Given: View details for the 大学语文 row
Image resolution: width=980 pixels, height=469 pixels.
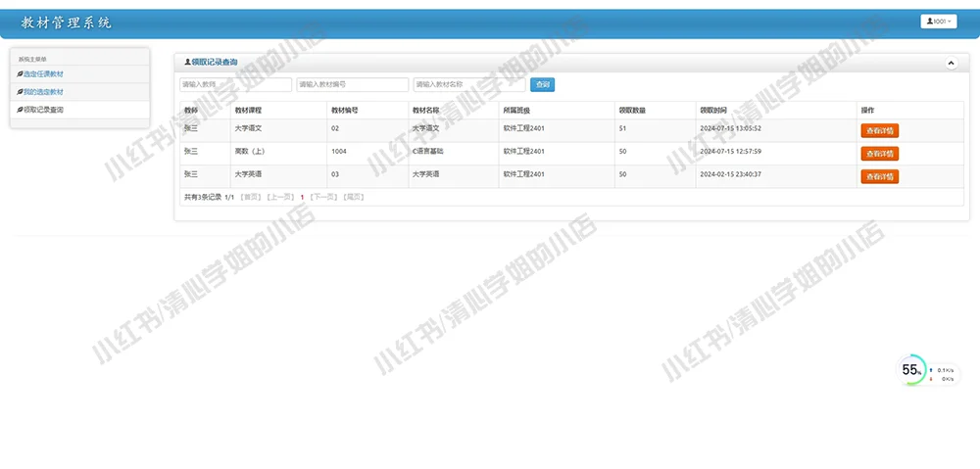Looking at the screenshot, I should click(x=880, y=130).
